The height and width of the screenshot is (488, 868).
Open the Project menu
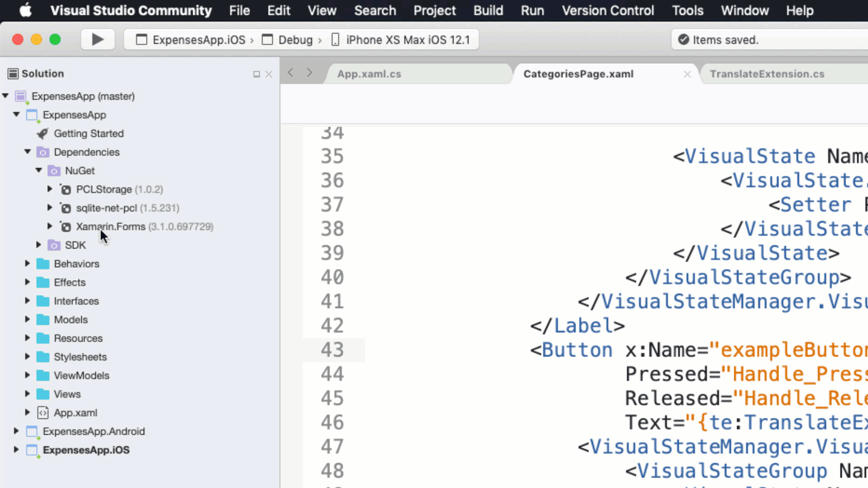434,10
